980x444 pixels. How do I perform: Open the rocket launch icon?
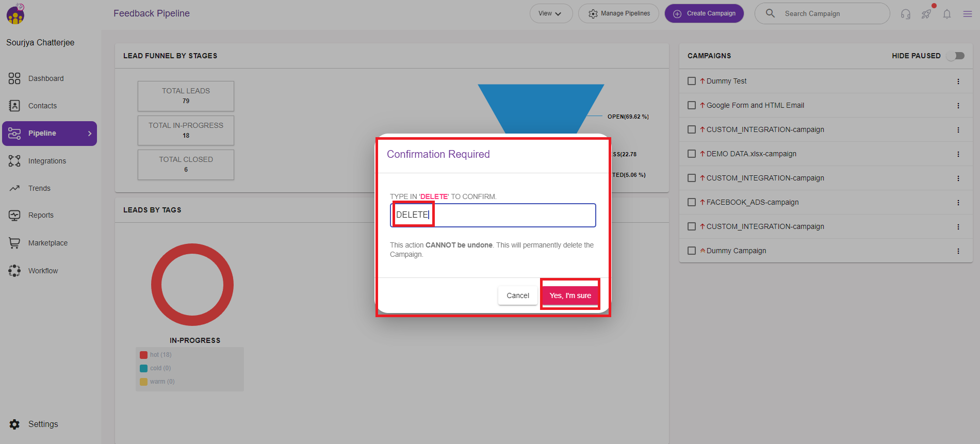(926, 14)
